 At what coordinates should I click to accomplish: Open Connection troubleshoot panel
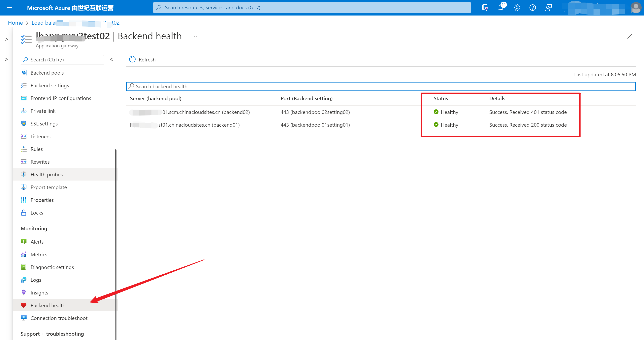point(59,318)
